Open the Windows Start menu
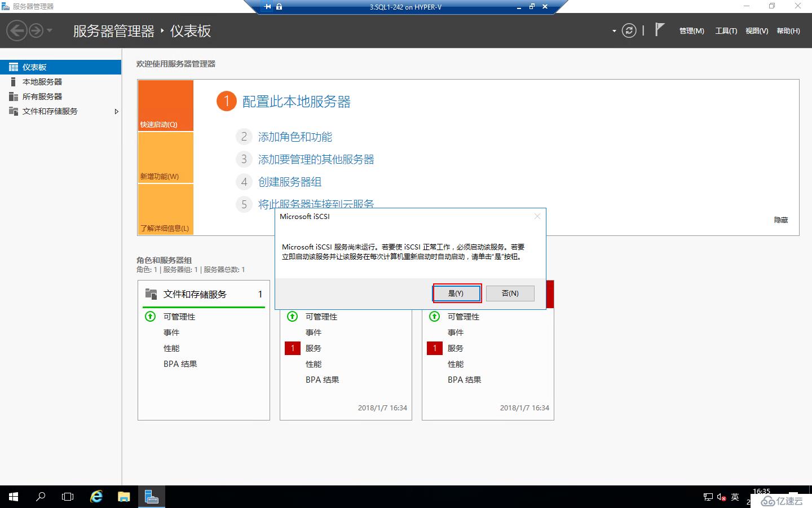Image resolution: width=812 pixels, height=508 pixels. point(14,497)
